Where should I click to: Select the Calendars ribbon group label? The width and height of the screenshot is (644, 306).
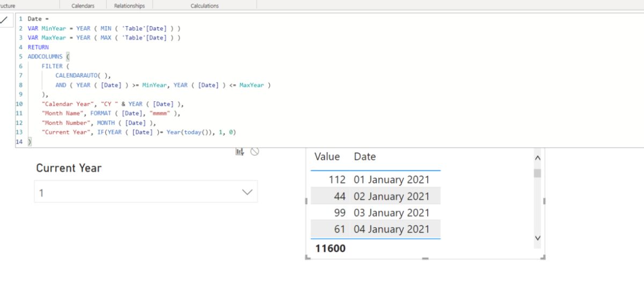(83, 5)
